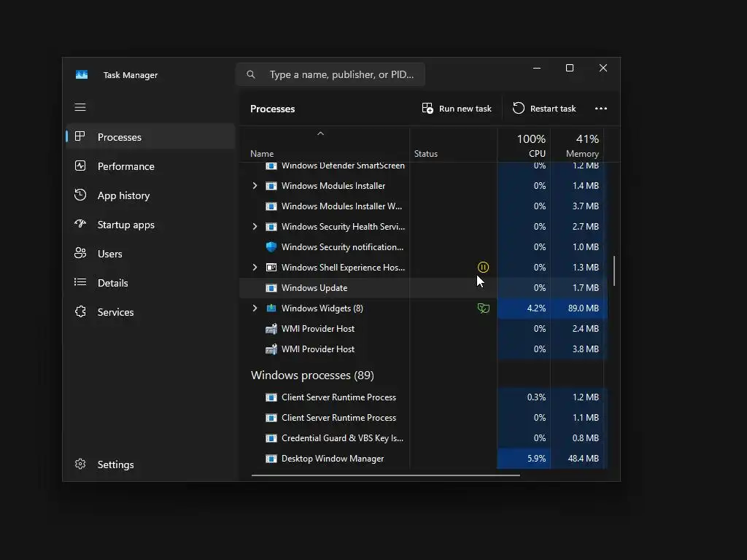Click the suspended pause status icon
This screenshot has width=747, height=560.
tap(483, 267)
